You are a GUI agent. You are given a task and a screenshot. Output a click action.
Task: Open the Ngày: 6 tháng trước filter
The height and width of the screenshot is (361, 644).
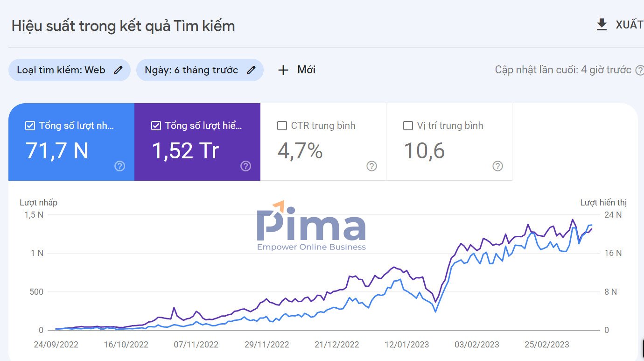[x=191, y=70]
